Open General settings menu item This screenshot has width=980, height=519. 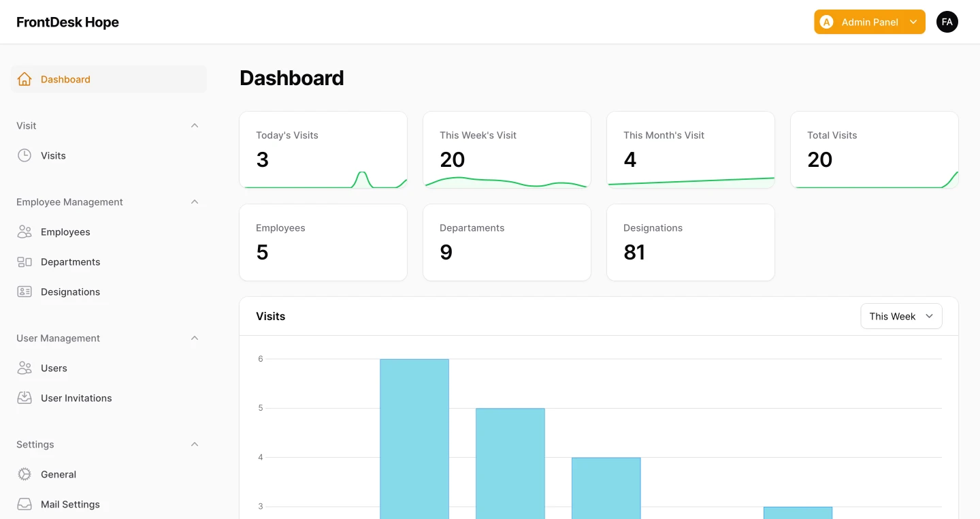(109, 474)
